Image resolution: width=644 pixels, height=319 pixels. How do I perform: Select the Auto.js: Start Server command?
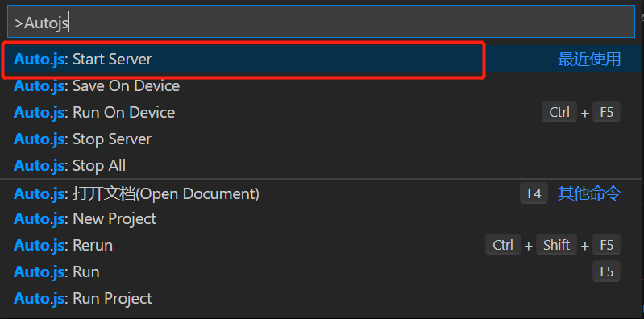321,60
